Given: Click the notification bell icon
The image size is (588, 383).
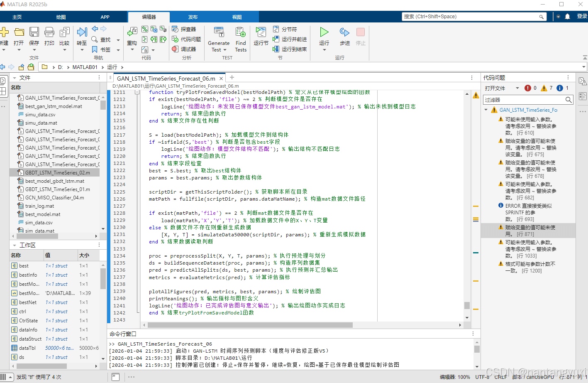Looking at the screenshot, I should (x=568, y=17).
